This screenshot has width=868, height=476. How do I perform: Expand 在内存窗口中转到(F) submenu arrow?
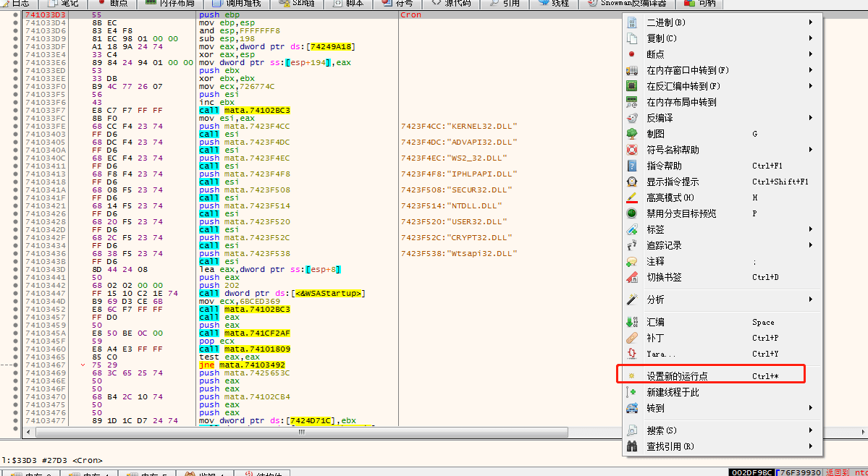[810, 70]
